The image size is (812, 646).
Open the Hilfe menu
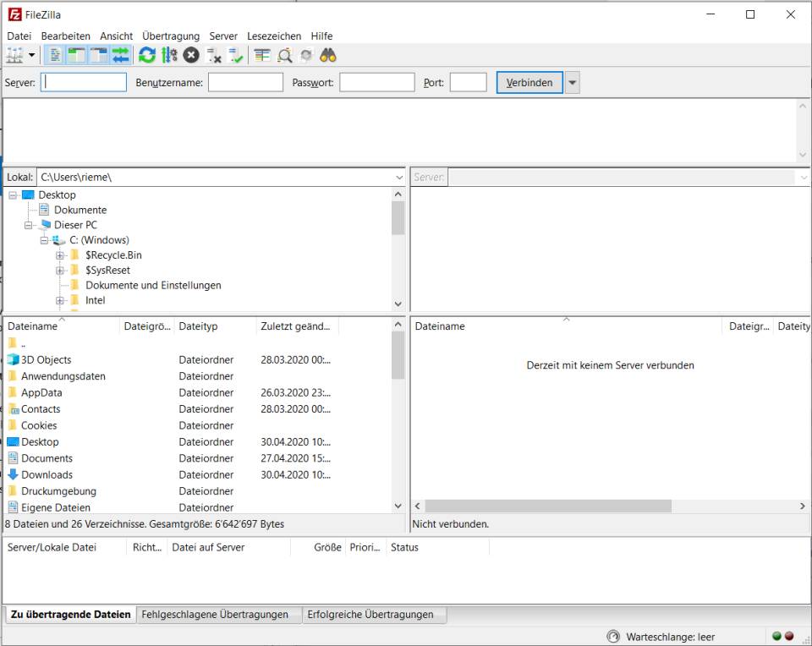[321, 36]
